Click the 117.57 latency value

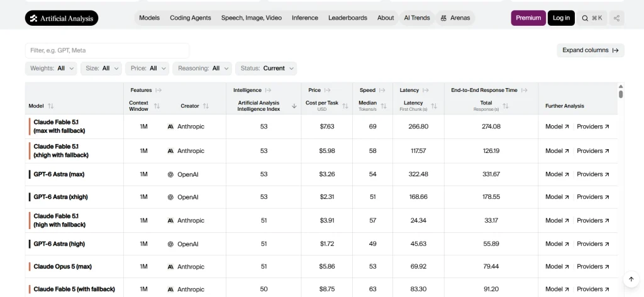pos(418,151)
